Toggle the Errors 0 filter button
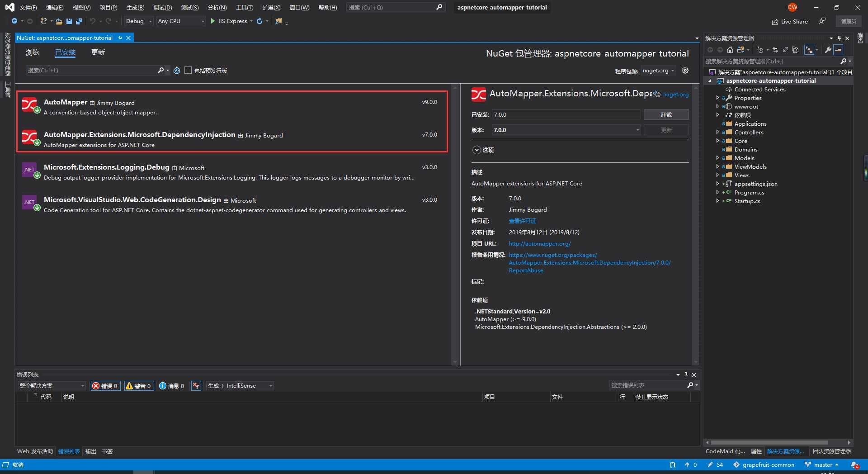 pyautogui.click(x=105, y=386)
